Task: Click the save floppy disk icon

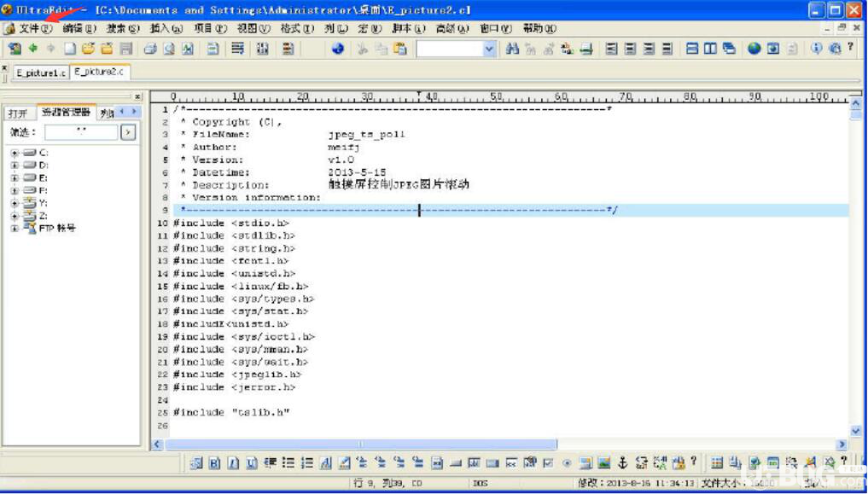Action: point(126,49)
